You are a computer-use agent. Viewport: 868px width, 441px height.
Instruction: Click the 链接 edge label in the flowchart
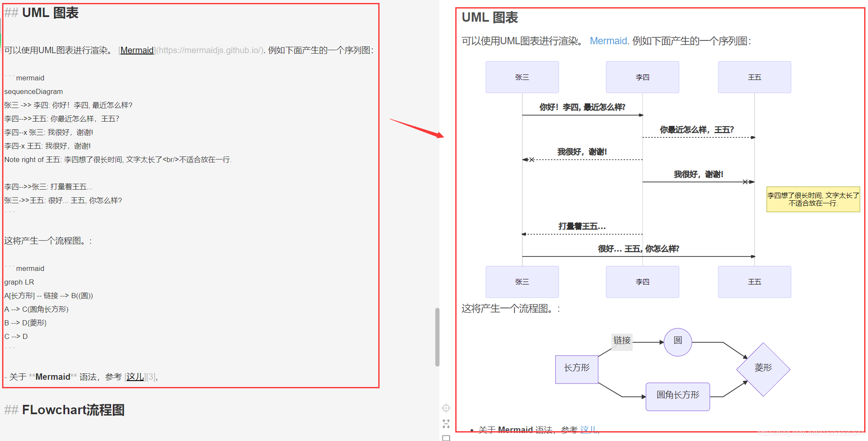(622, 342)
